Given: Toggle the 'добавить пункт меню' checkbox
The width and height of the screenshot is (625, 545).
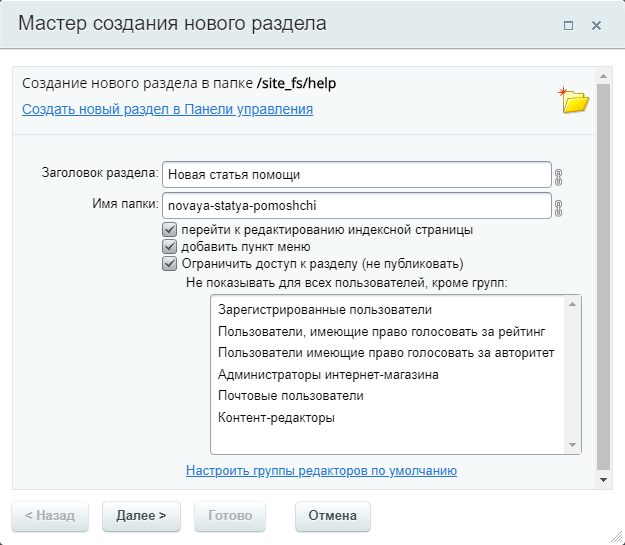Looking at the screenshot, I should 169,247.
